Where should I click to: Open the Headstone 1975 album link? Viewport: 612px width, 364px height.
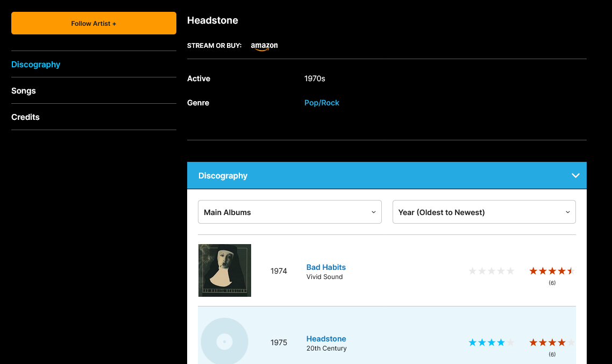pos(326,339)
